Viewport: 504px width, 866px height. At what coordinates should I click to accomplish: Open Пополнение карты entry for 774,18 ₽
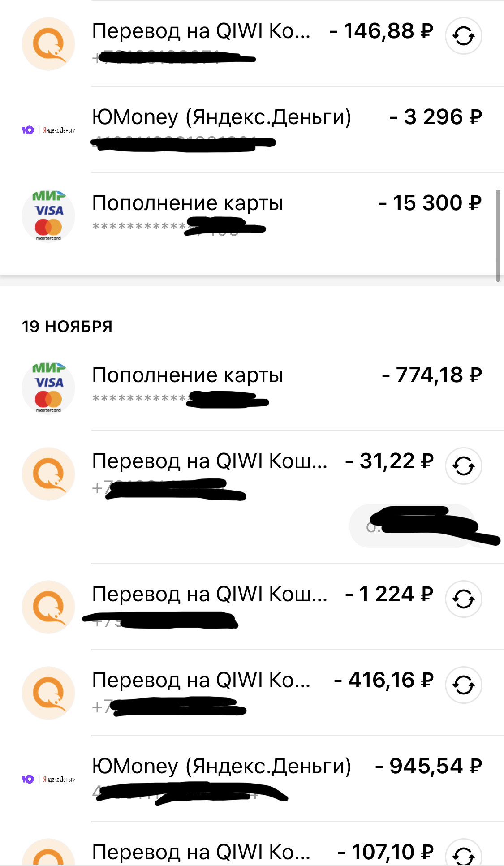(188, 375)
